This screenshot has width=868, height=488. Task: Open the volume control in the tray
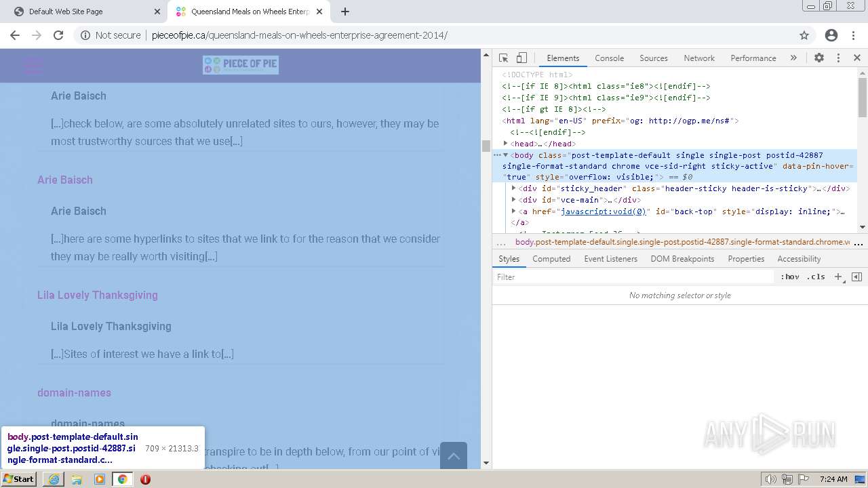[770, 479]
